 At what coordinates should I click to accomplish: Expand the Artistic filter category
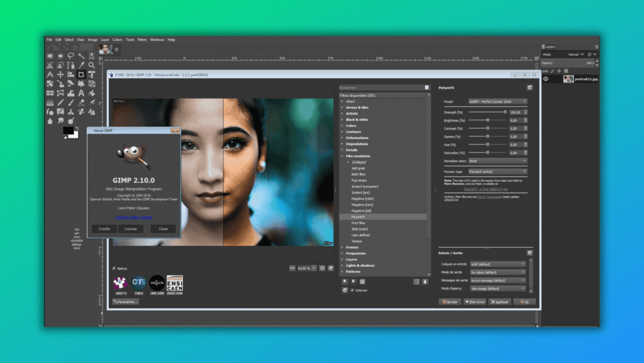[342, 113]
